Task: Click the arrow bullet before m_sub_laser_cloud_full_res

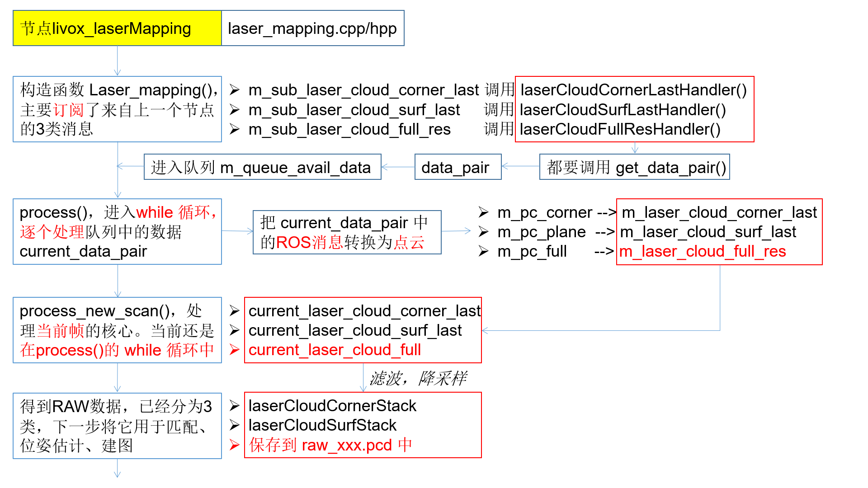Action: click(234, 129)
